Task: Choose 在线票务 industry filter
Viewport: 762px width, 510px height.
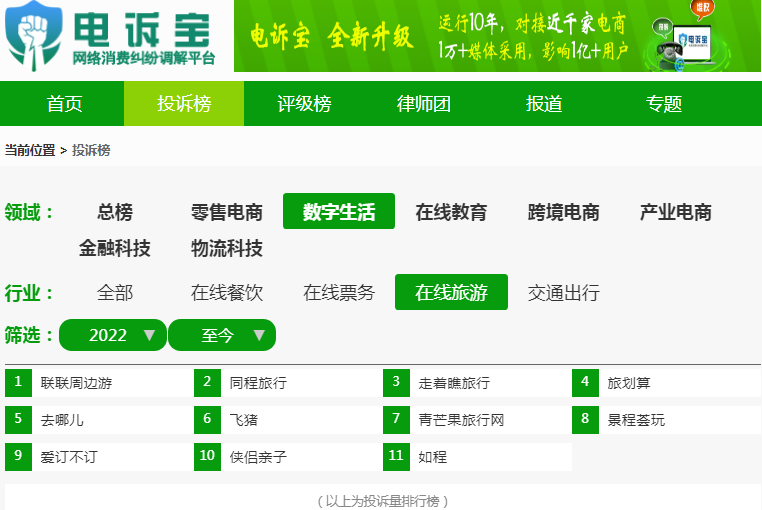Action: [x=339, y=292]
